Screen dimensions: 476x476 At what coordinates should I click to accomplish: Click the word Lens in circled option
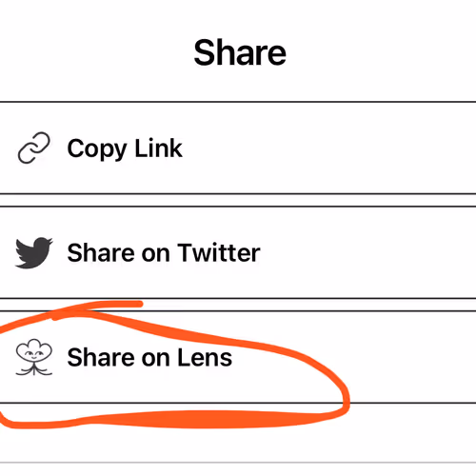[x=205, y=357]
